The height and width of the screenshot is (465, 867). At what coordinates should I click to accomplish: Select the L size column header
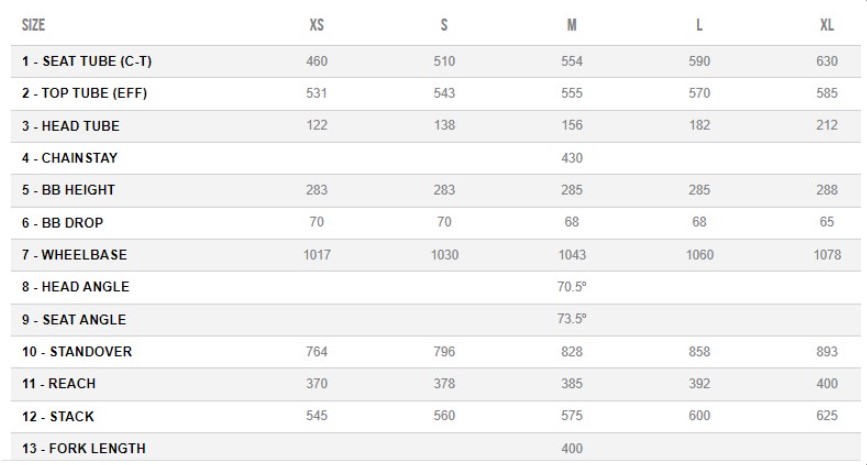[x=699, y=25]
